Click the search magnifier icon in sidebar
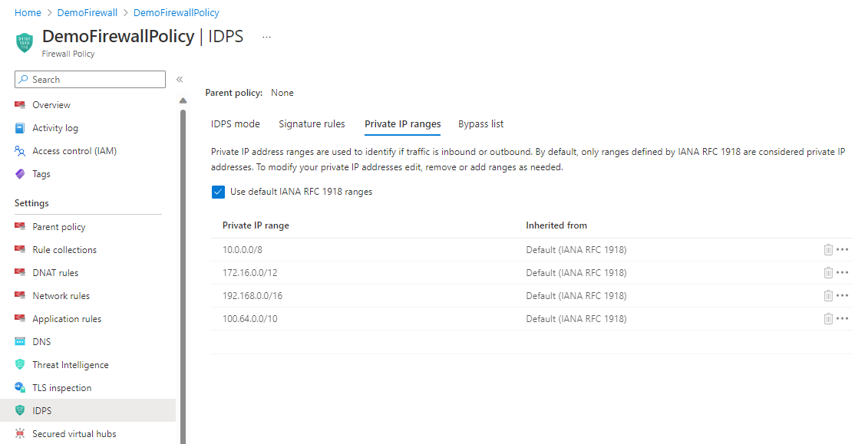 (23, 79)
